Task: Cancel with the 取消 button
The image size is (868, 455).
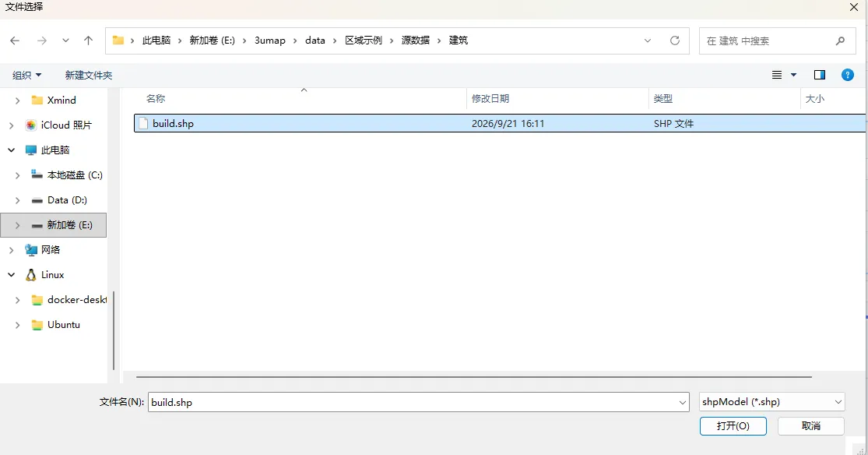Action: click(811, 425)
